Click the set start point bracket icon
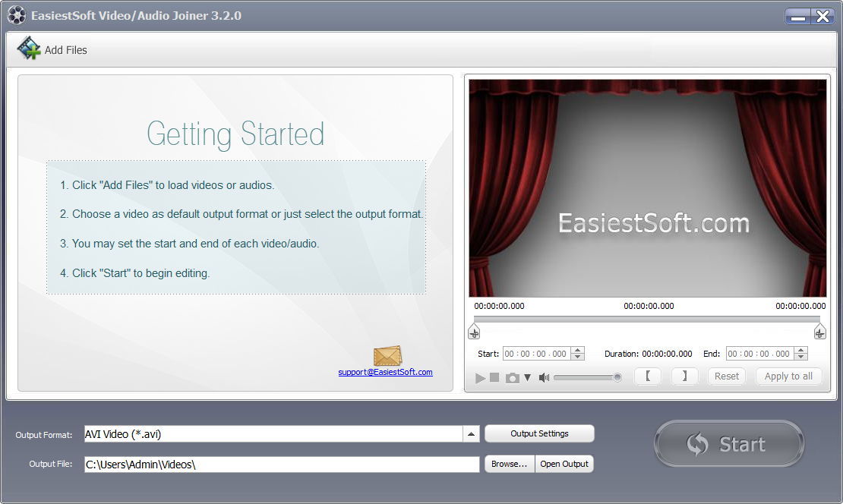The width and height of the screenshot is (843, 504). pos(648,376)
